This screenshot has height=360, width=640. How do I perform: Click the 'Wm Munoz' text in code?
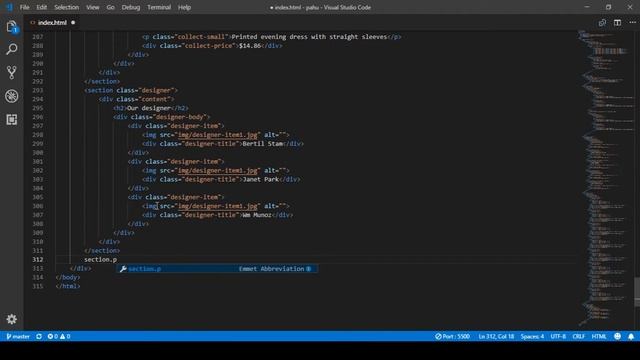[257, 215]
